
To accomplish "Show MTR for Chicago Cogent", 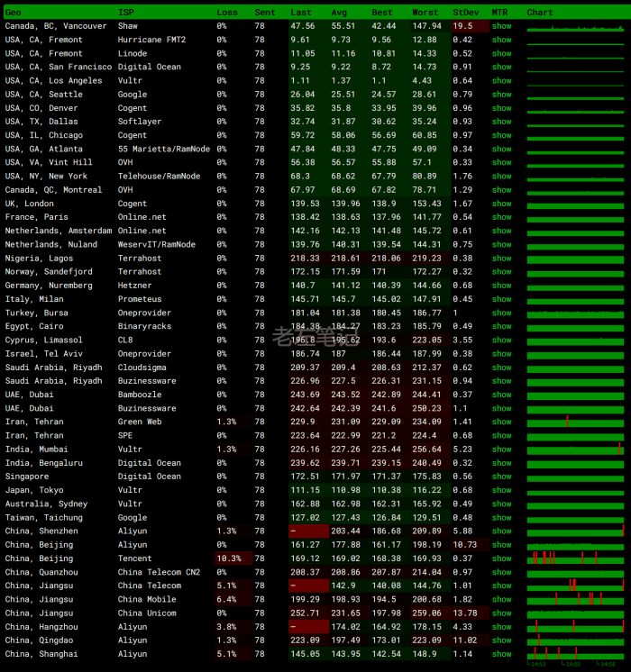I will coord(501,135).
